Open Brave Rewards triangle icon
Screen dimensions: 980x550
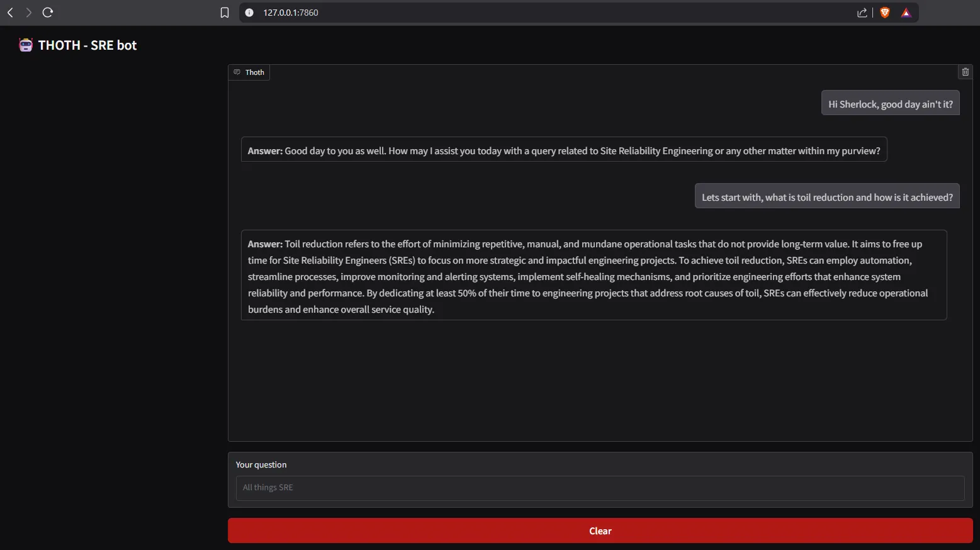point(906,13)
